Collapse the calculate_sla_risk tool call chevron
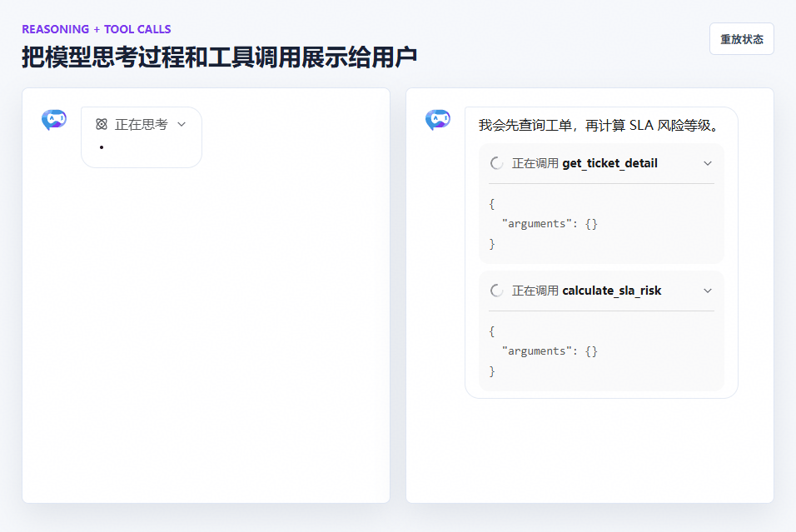Image resolution: width=796 pixels, height=532 pixels. [708, 291]
